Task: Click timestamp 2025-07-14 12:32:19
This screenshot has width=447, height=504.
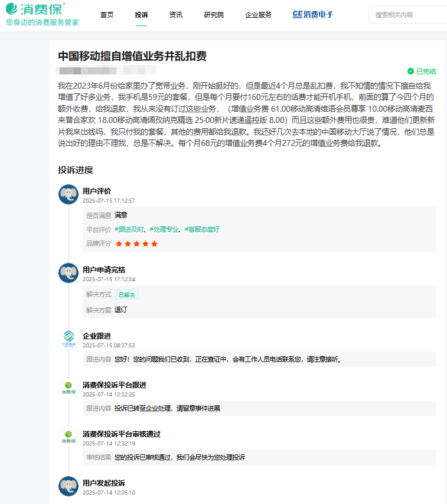Action: [x=109, y=444]
